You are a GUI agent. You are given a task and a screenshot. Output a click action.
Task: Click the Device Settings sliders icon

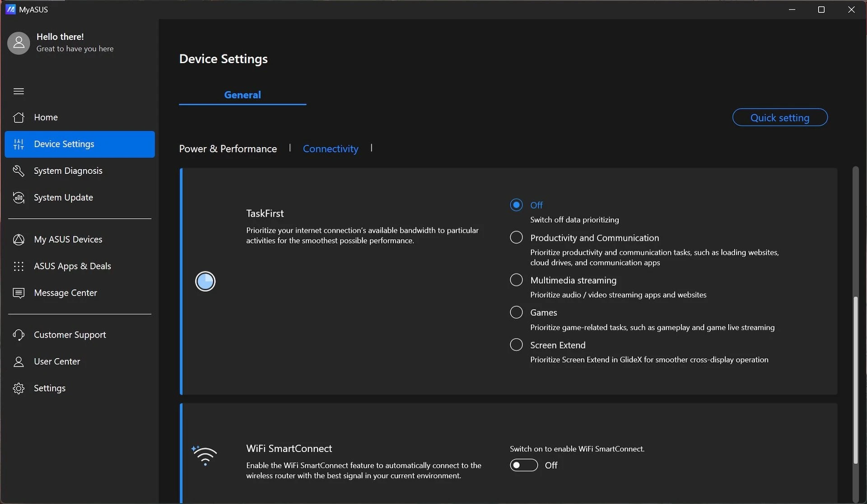19,144
